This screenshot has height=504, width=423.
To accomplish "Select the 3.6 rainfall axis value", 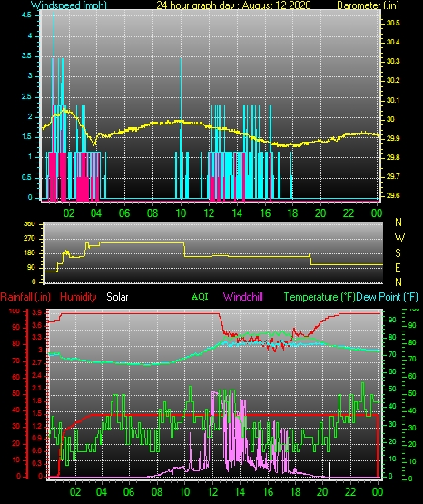I will pos(37,325).
